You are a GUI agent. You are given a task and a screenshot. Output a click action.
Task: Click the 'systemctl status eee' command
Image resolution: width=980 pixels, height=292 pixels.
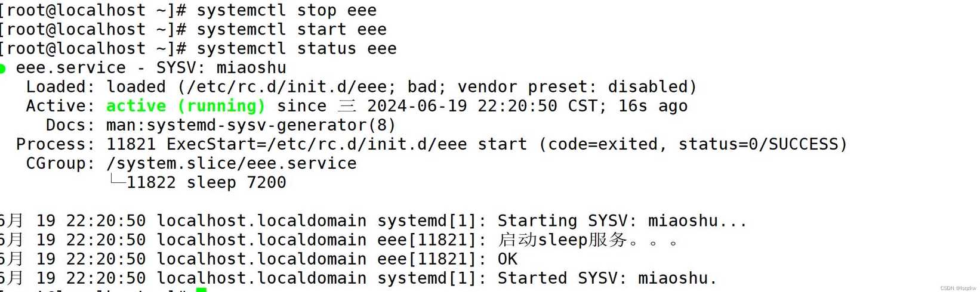pos(297,49)
